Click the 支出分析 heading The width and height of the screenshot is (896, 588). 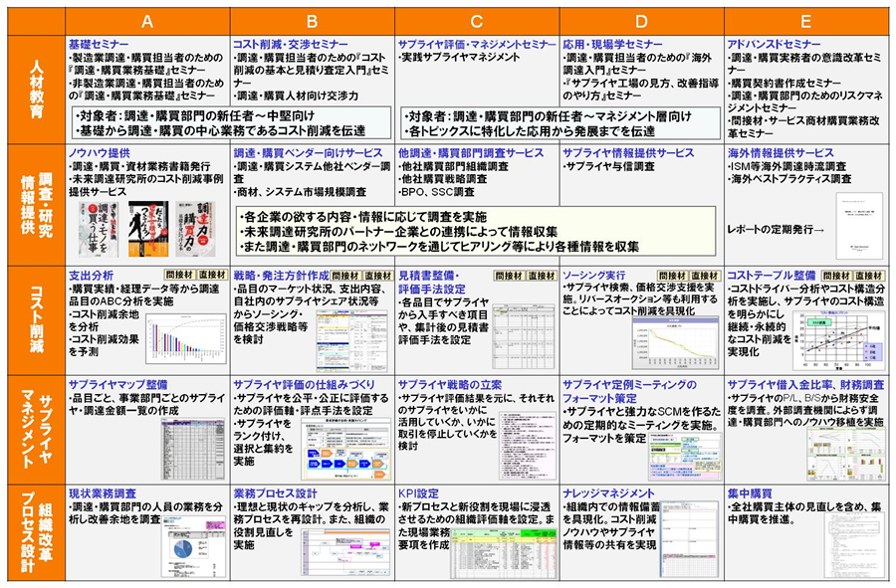click(91, 276)
